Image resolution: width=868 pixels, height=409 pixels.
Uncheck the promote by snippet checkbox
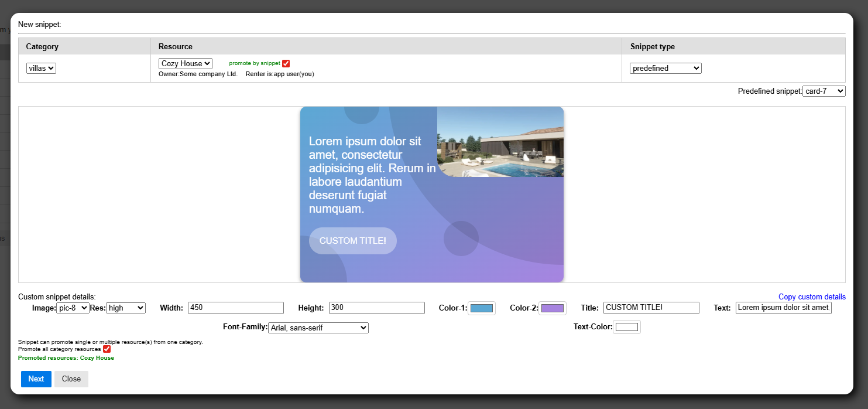click(286, 63)
